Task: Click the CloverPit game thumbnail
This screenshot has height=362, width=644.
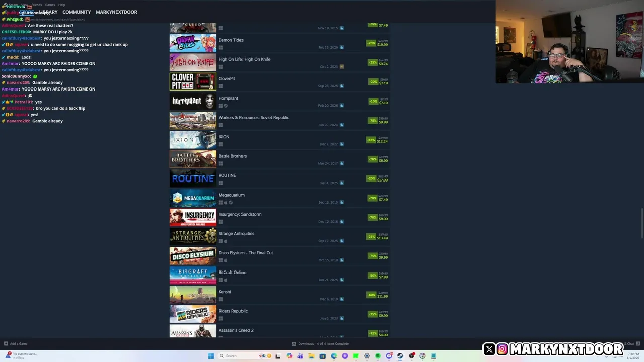Action: coord(193,82)
